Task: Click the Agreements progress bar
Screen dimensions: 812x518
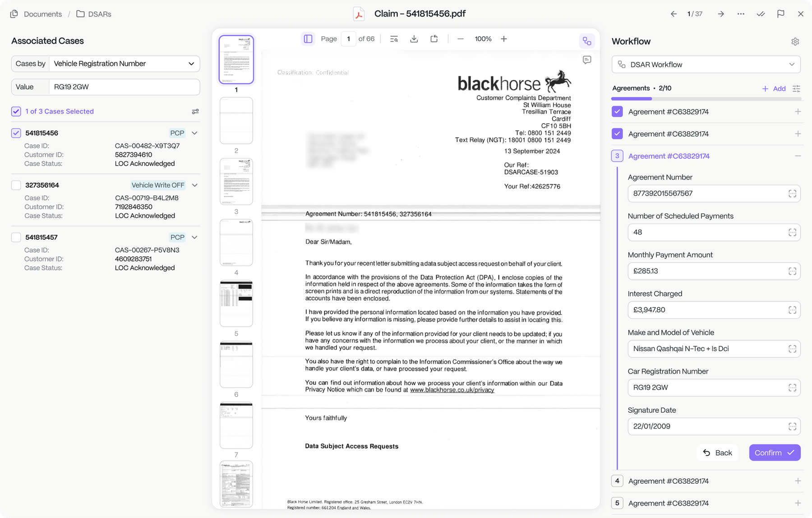Action: (x=706, y=98)
